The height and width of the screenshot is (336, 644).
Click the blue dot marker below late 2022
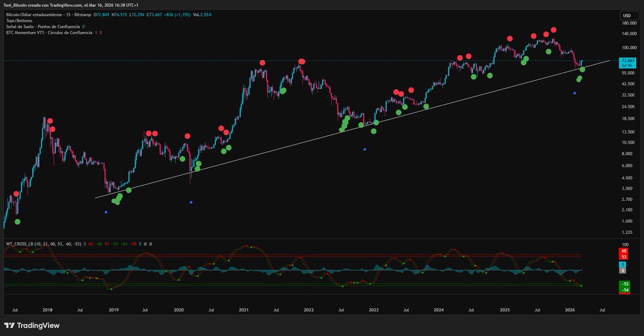pos(365,149)
